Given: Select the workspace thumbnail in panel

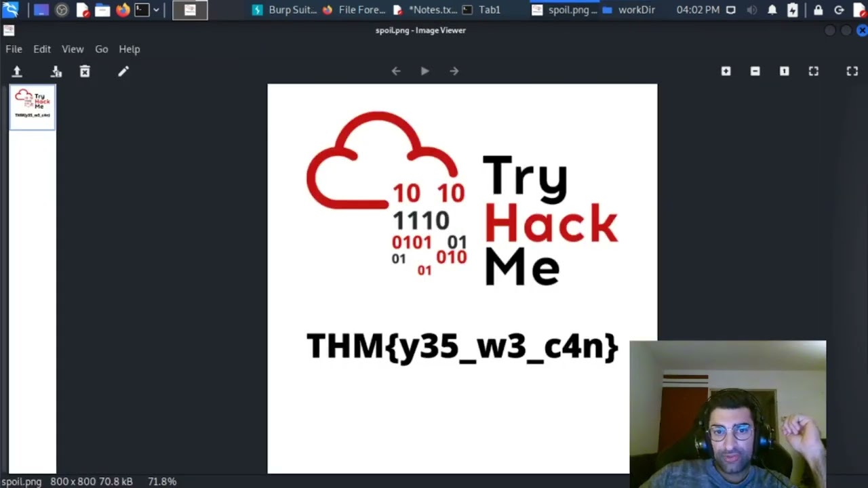Looking at the screenshot, I should [190, 10].
